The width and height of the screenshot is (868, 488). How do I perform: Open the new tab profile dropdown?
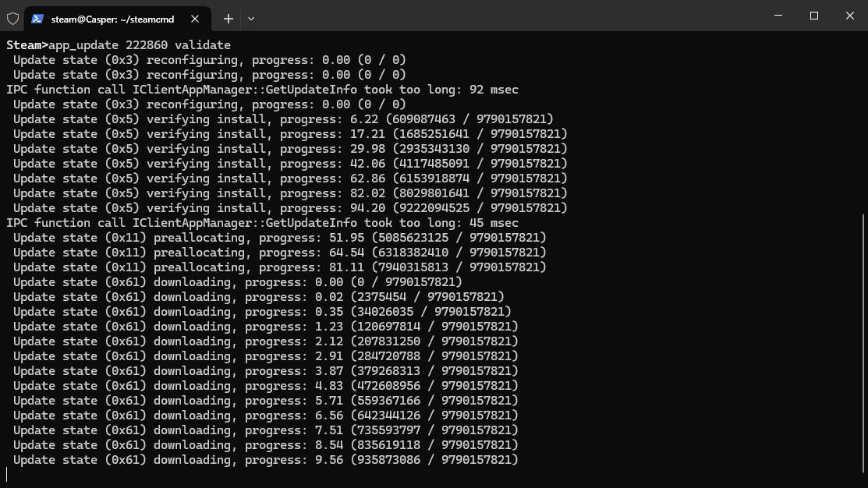point(251,19)
